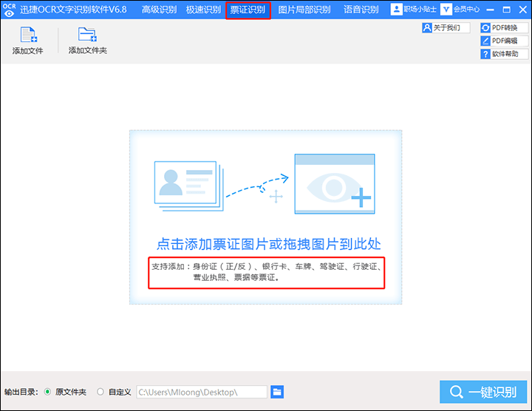Click the PDF编辑 button

(x=504, y=41)
